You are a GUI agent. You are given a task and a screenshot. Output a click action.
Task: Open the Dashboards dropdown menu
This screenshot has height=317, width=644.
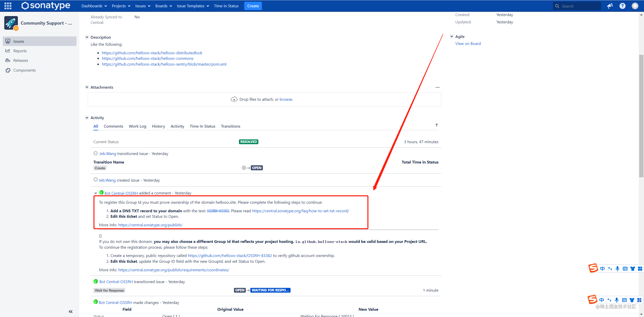pos(94,6)
